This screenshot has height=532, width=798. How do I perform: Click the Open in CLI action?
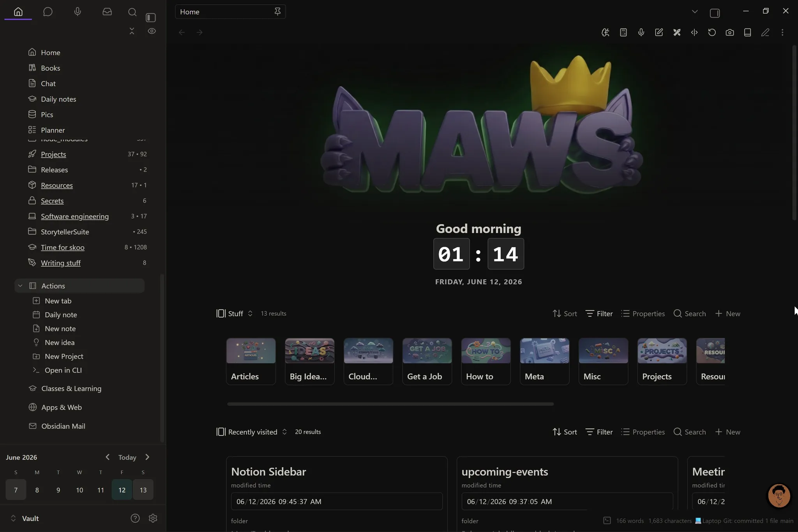click(x=63, y=370)
